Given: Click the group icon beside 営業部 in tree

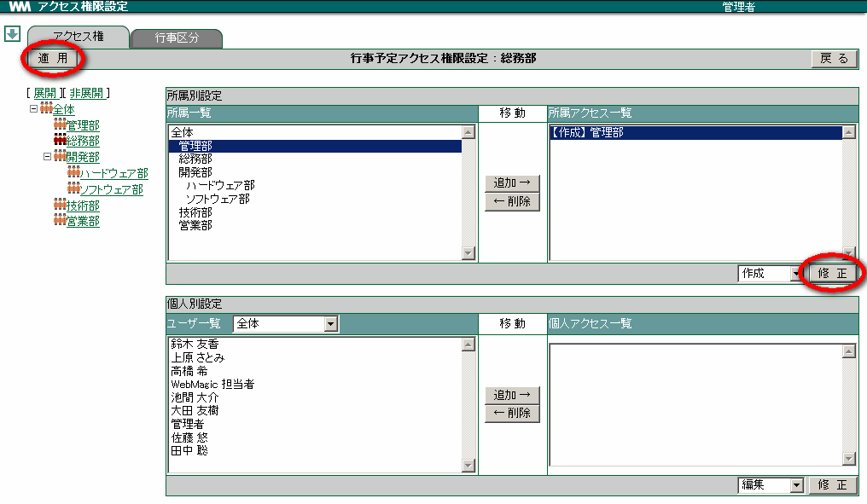Looking at the screenshot, I should (x=60, y=219).
